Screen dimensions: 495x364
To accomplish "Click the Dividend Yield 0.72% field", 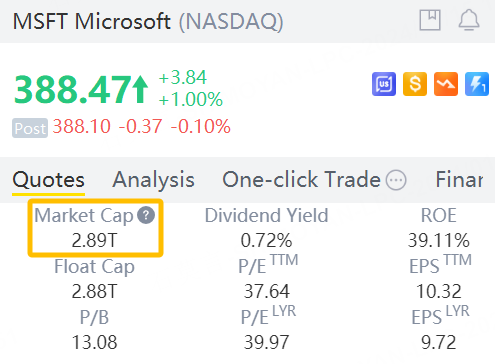I will (x=266, y=228).
